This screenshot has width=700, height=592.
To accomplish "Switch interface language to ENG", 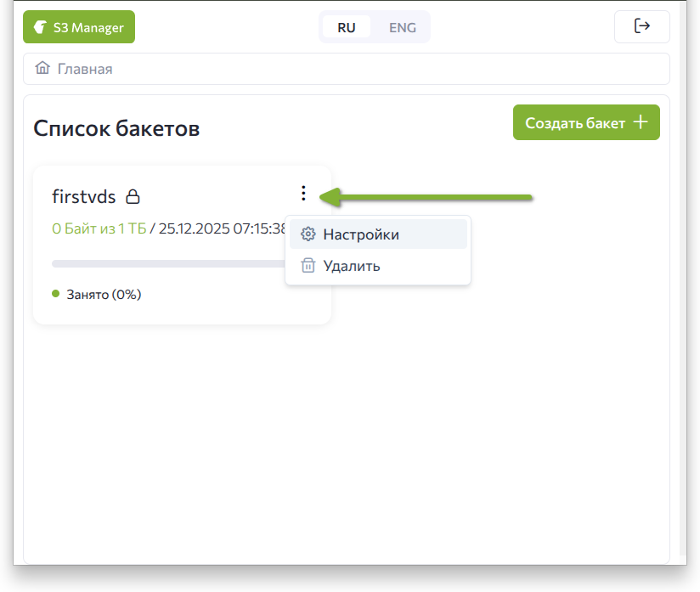I will click(402, 27).
